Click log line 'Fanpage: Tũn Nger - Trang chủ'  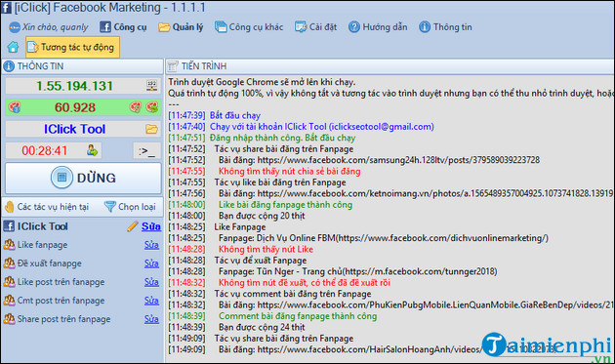(333, 271)
